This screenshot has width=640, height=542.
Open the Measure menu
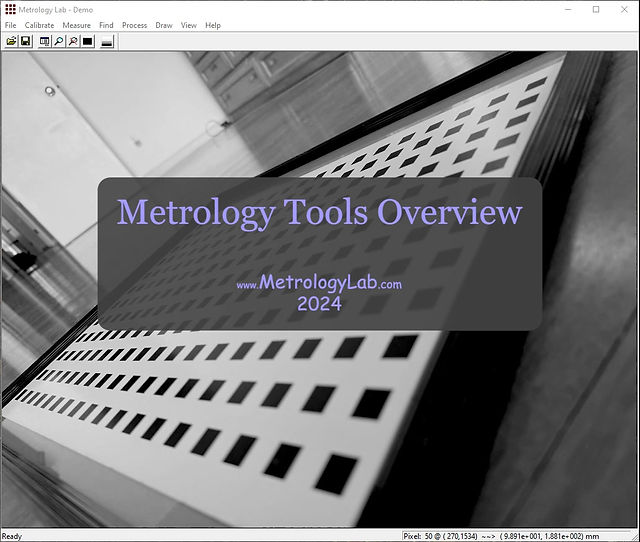(76, 25)
